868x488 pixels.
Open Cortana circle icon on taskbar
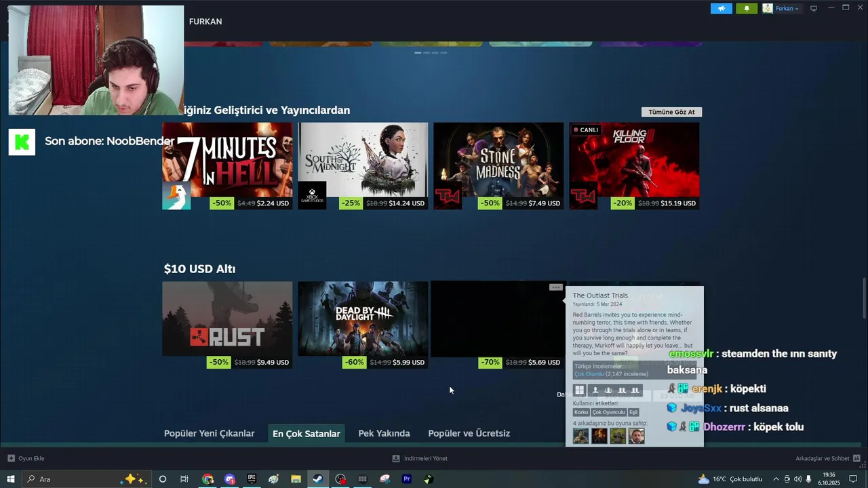[x=163, y=479]
